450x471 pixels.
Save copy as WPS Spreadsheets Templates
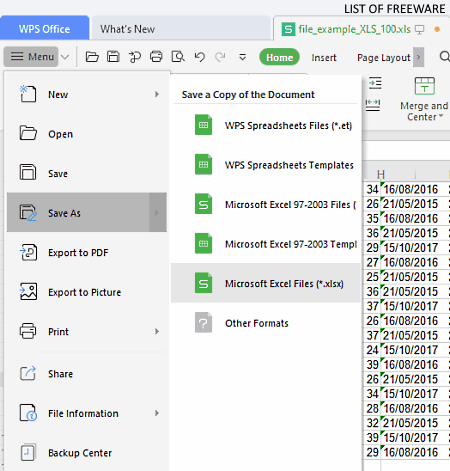pyautogui.click(x=266, y=165)
